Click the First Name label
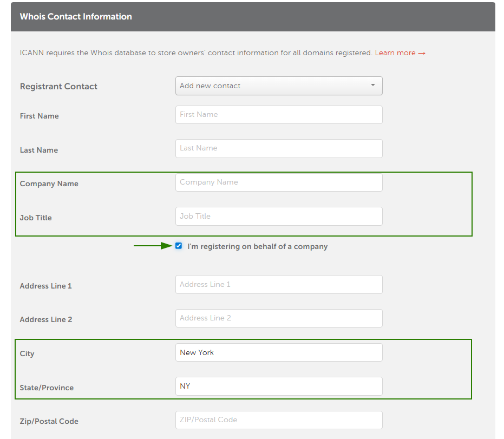The height and width of the screenshot is (439, 504). click(39, 116)
